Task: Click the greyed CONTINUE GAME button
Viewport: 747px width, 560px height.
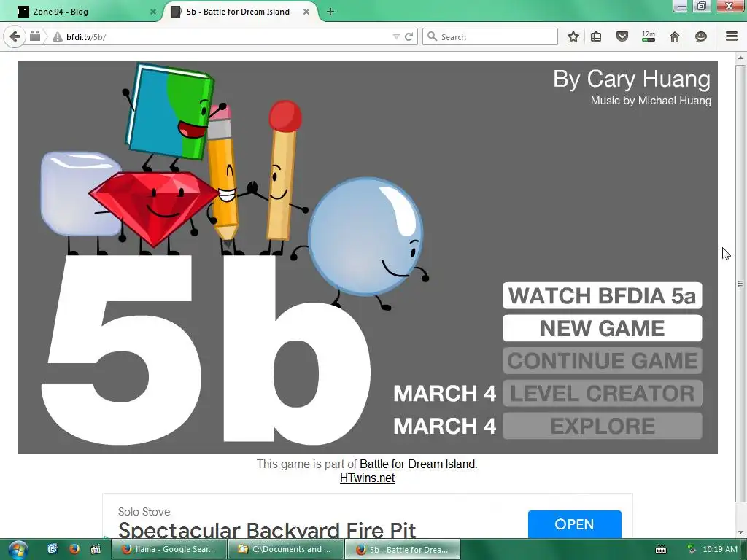Action: [602, 360]
